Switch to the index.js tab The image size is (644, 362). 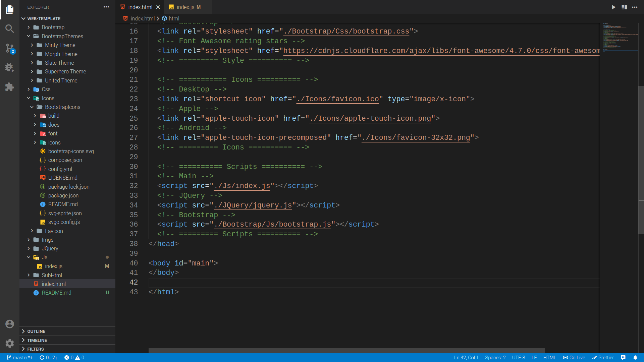pos(186,7)
